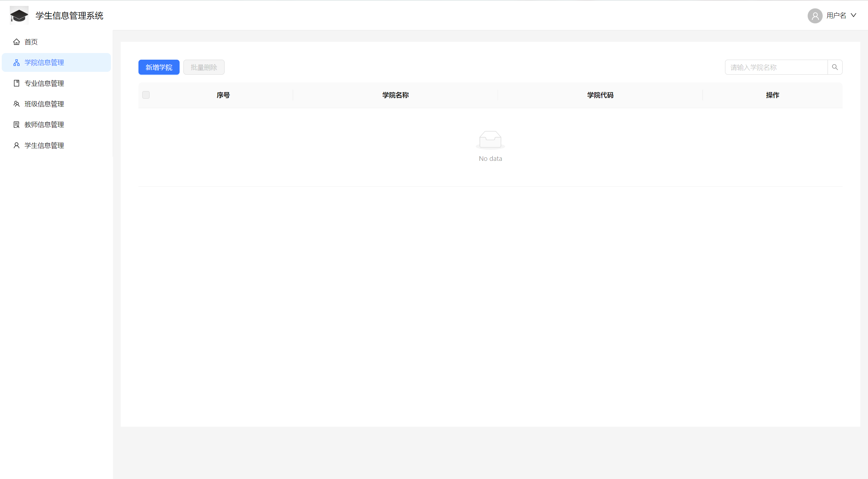Click the 批量删除 button
Image resolution: width=868 pixels, height=479 pixels.
point(204,67)
